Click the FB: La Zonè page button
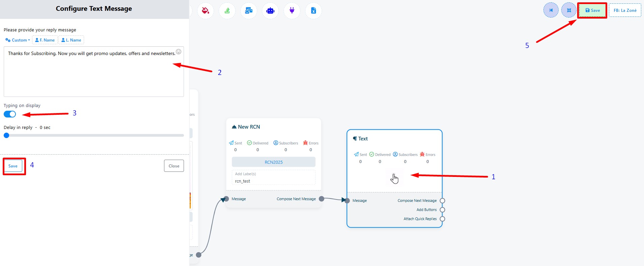The width and height of the screenshot is (644, 266). [x=625, y=10]
